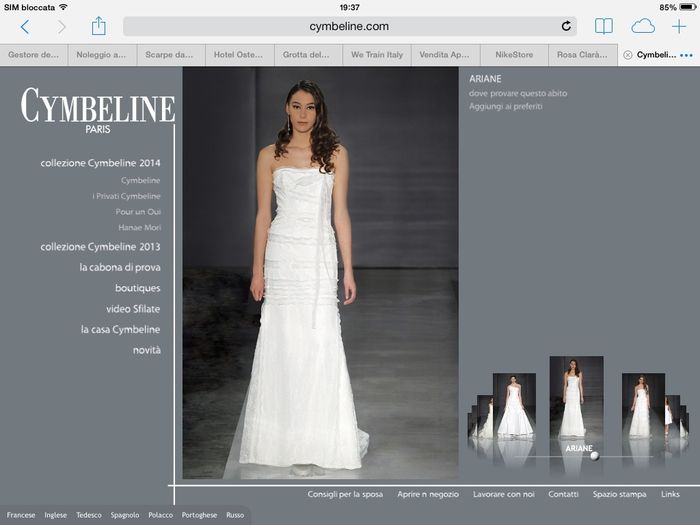700x525 pixels.
Task: Show more tabs via ellipsis icon
Action: pos(686,55)
